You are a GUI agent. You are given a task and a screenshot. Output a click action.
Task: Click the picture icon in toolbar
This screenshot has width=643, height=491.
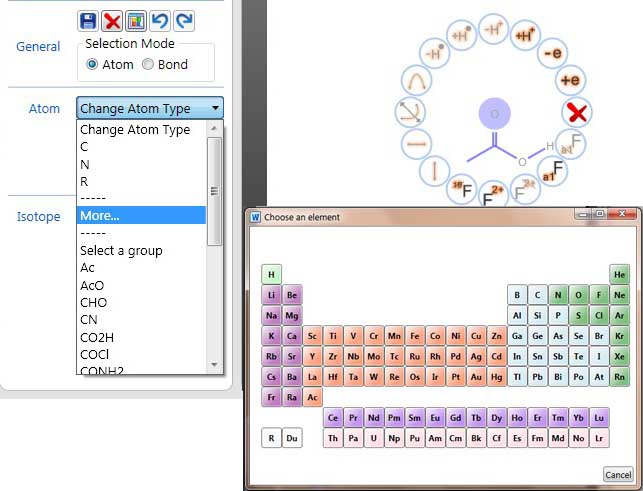pyautogui.click(x=136, y=21)
